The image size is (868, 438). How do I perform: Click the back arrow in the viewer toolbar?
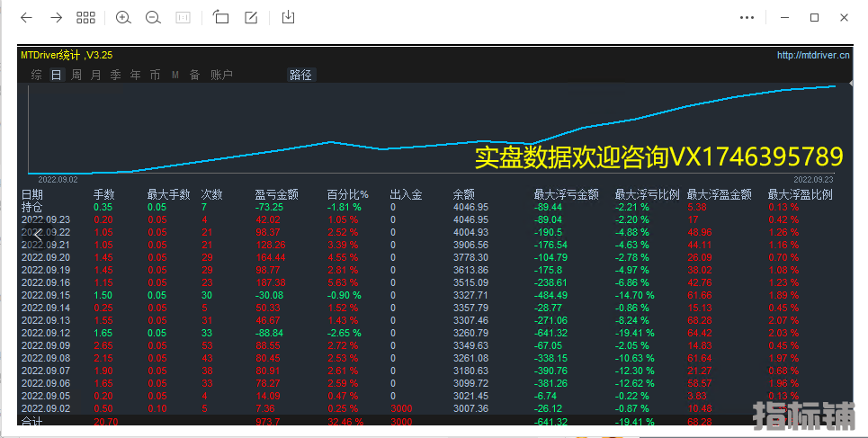pyautogui.click(x=26, y=17)
